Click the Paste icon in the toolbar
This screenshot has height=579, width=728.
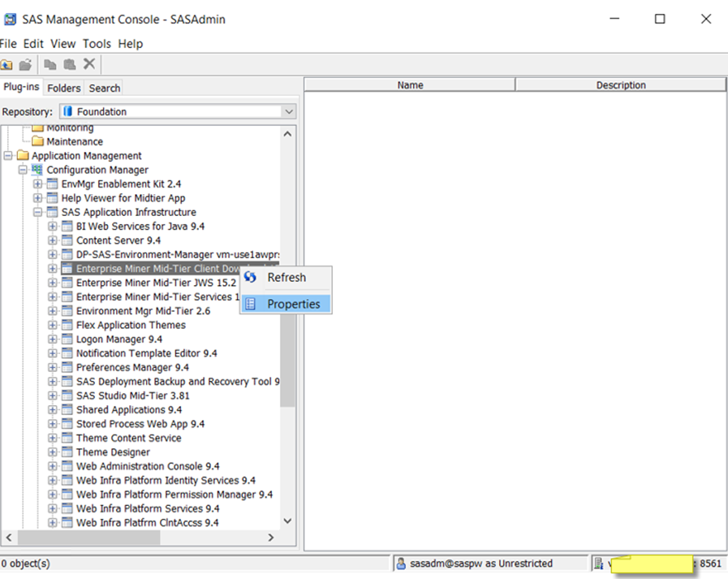(x=69, y=63)
